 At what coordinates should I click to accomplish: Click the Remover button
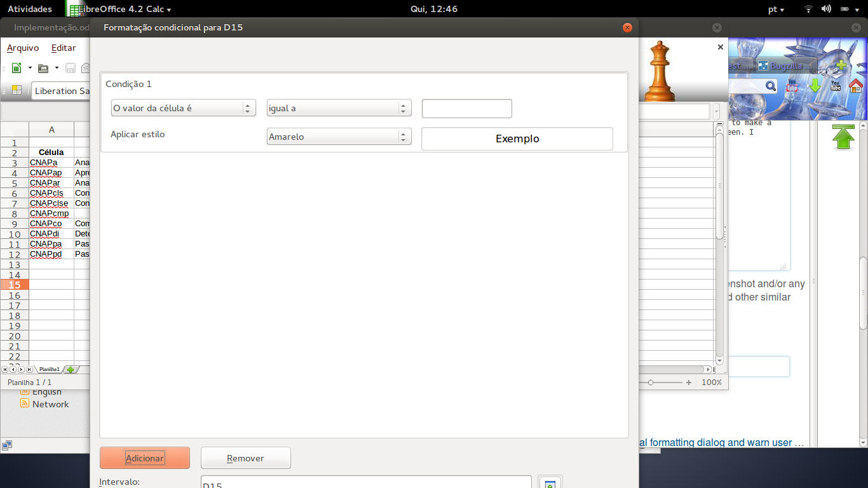(245, 458)
